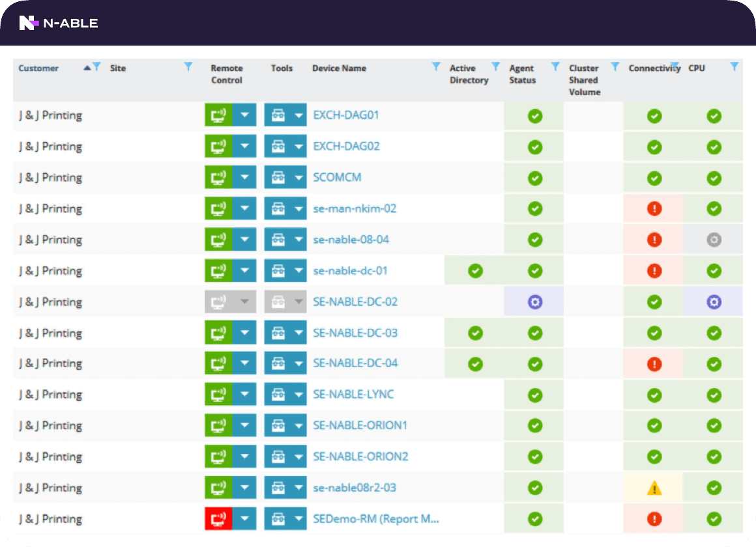Open device link SE-NABLE-ORION1
The height and width of the screenshot is (547, 756).
(x=360, y=425)
